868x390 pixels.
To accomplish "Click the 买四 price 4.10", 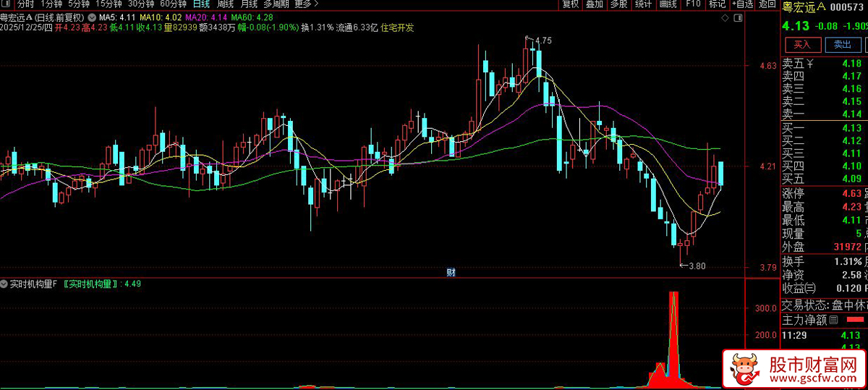I will pos(851,166).
